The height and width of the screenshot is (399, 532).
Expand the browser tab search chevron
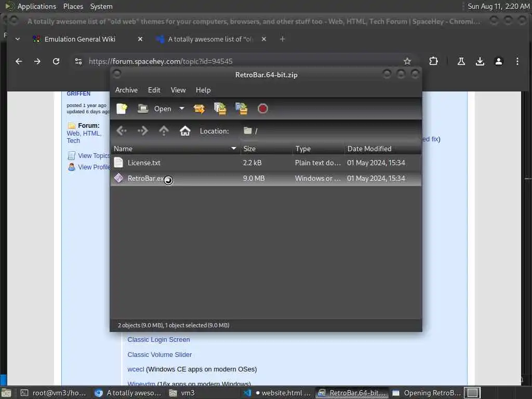coord(18,39)
